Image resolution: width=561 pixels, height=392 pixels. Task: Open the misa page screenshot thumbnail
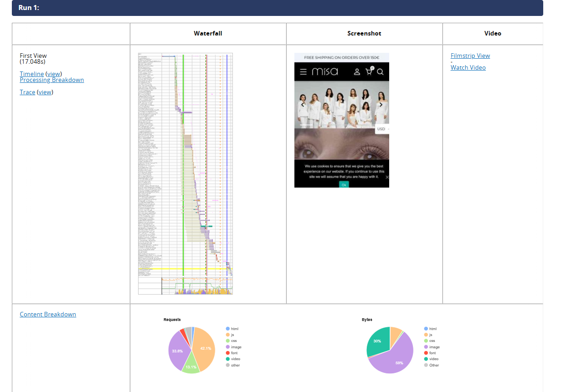342,120
